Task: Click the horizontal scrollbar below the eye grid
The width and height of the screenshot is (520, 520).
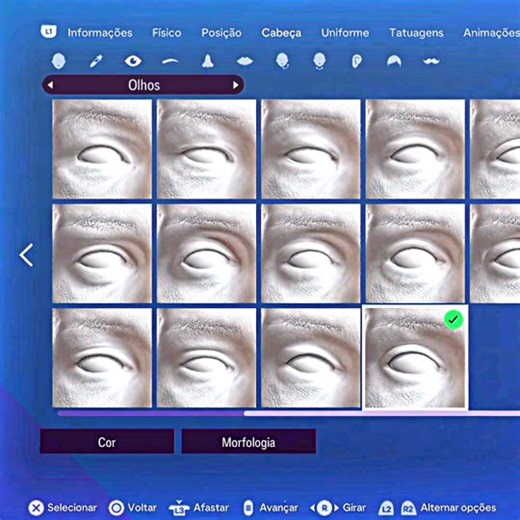Action: click(x=289, y=413)
